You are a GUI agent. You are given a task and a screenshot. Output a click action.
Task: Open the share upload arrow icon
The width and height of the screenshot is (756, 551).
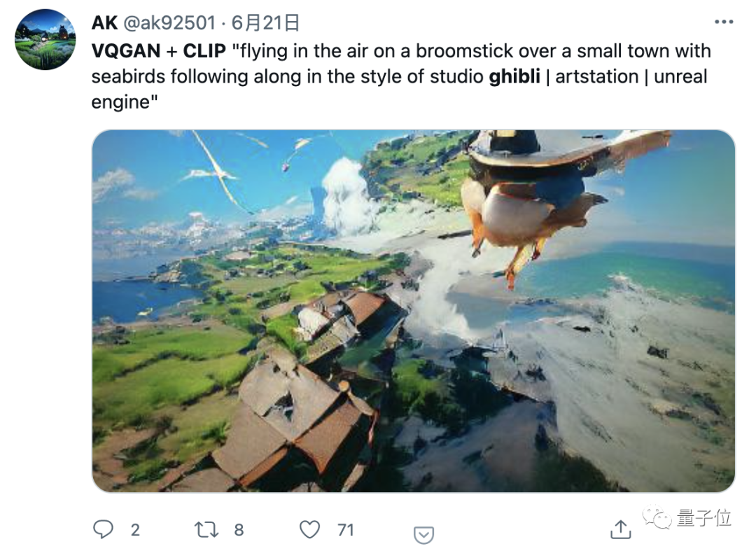point(620,529)
